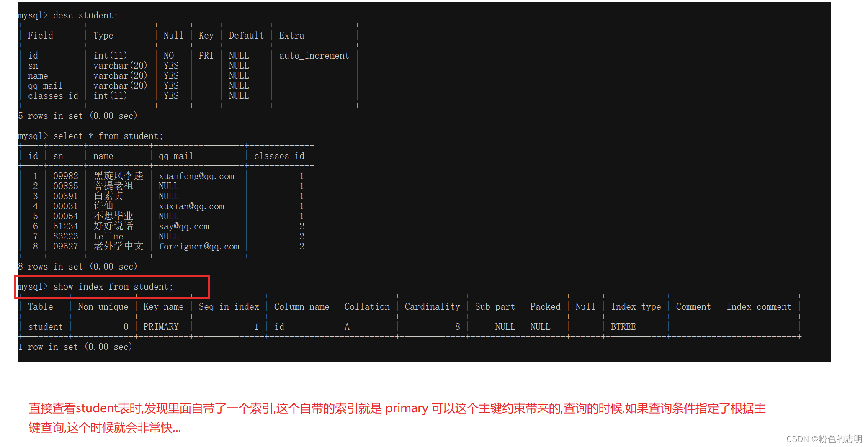Select the 'Extra' header in desc output
The width and height of the screenshot is (868, 447).
click(291, 36)
